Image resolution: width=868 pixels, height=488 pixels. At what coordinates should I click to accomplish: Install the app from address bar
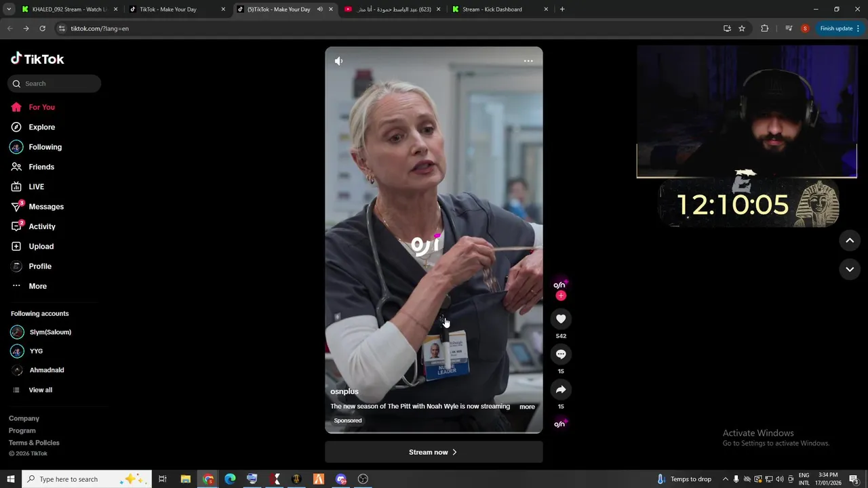pos(727,28)
